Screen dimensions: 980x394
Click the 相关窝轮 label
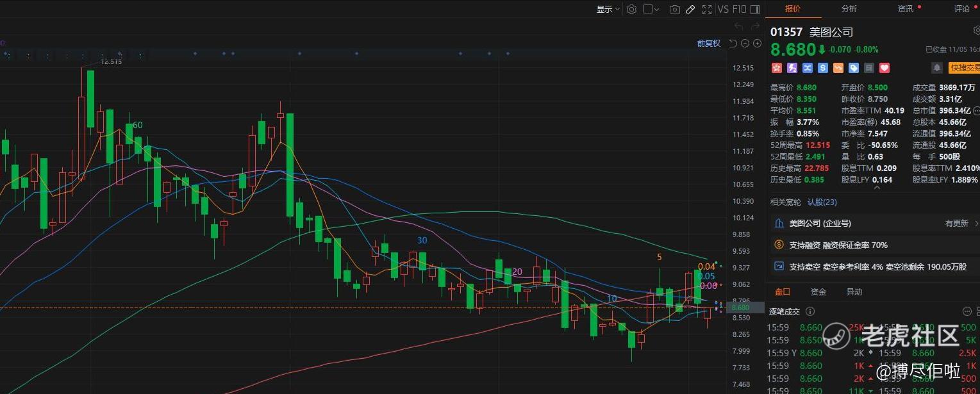[x=786, y=202]
